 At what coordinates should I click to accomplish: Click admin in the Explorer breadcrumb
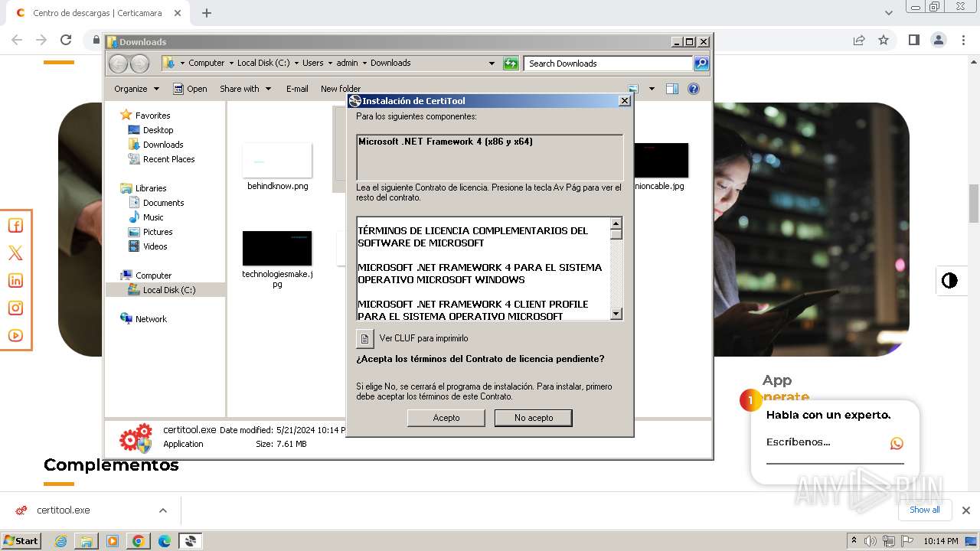(x=347, y=63)
